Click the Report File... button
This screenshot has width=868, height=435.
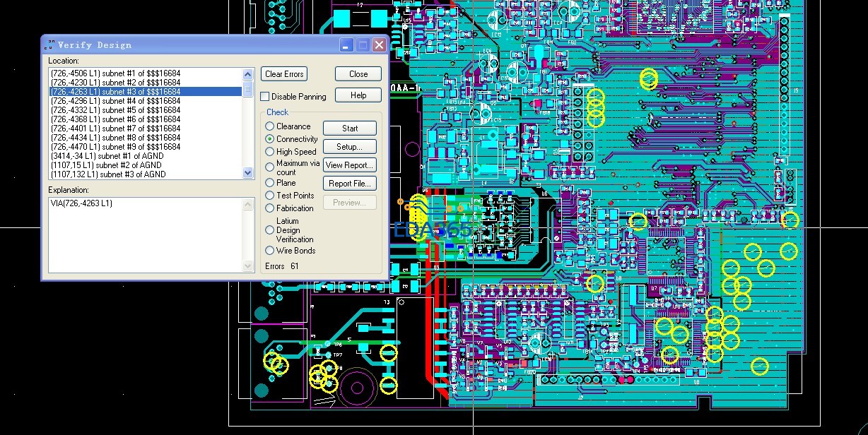[x=350, y=184]
